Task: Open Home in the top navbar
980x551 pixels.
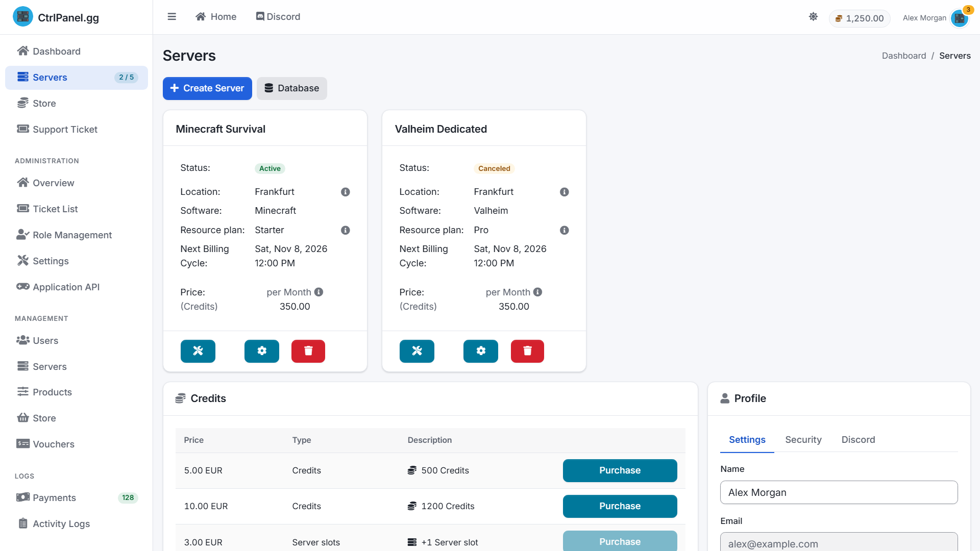Action: (x=216, y=17)
